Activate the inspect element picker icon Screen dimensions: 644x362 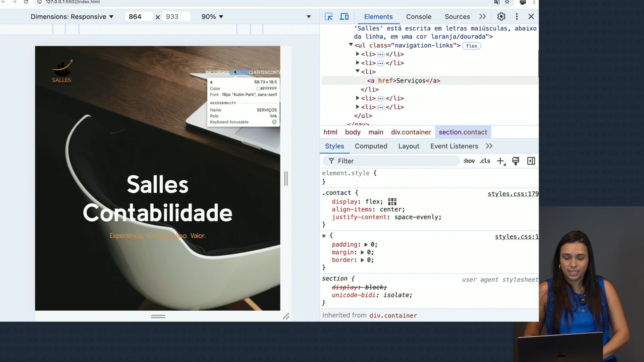[x=328, y=16]
